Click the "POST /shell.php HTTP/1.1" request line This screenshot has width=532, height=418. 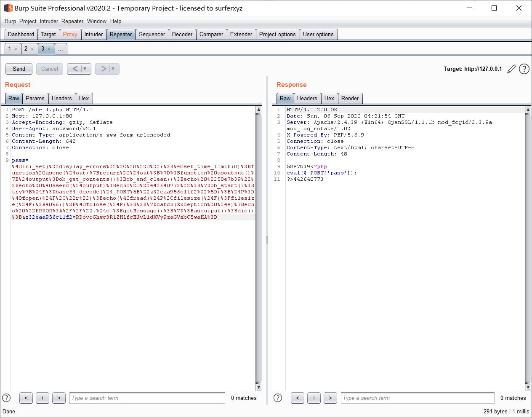click(52, 110)
